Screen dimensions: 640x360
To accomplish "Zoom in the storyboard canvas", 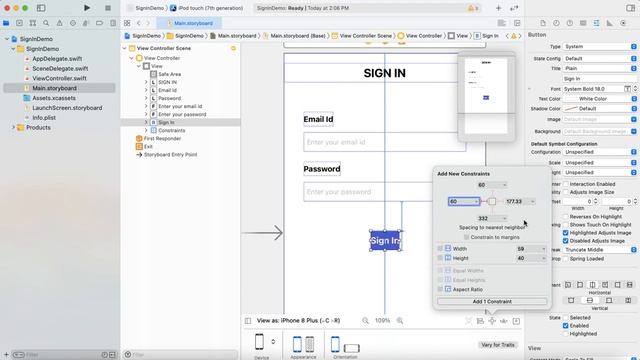I will coord(400,321).
